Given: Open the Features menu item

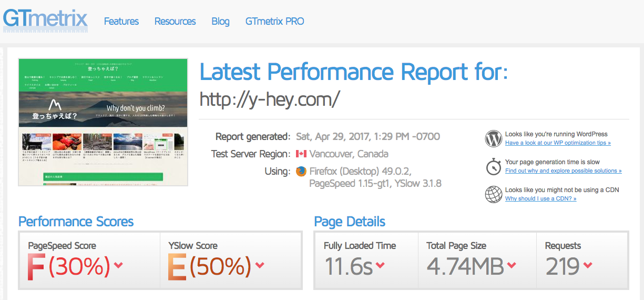Looking at the screenshot, I should [121, 22].
